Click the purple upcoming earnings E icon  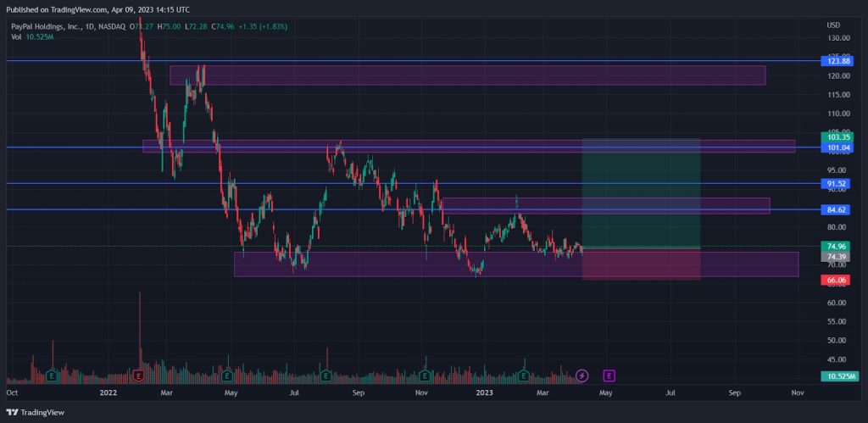609,376
